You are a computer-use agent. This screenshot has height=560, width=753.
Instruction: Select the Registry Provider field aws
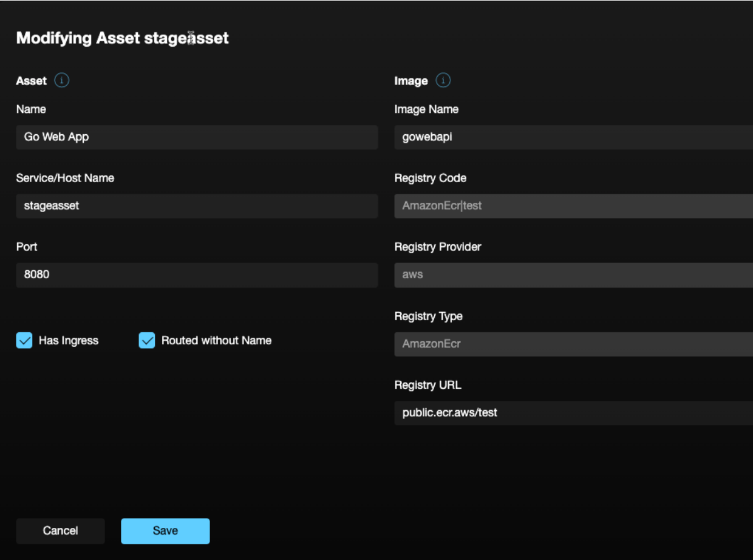pyautogui.click(x=574, y=275)
